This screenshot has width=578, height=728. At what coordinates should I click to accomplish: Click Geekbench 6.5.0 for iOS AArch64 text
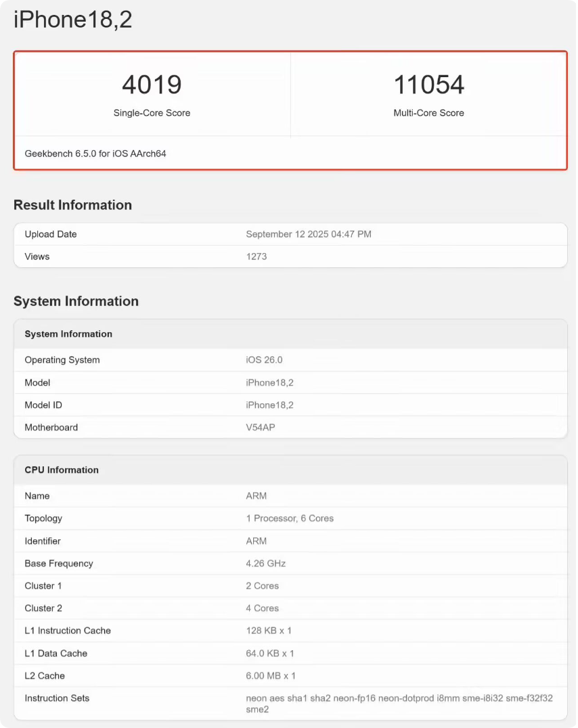point(95,154)
